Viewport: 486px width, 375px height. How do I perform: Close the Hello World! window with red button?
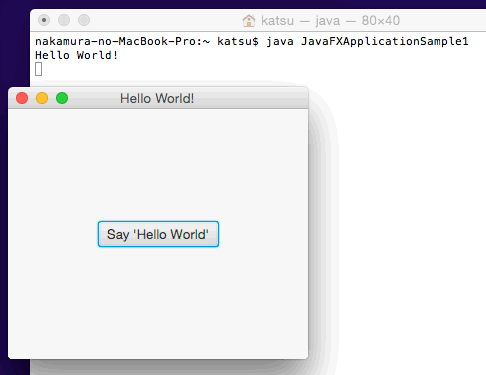(x=22, y=98)
